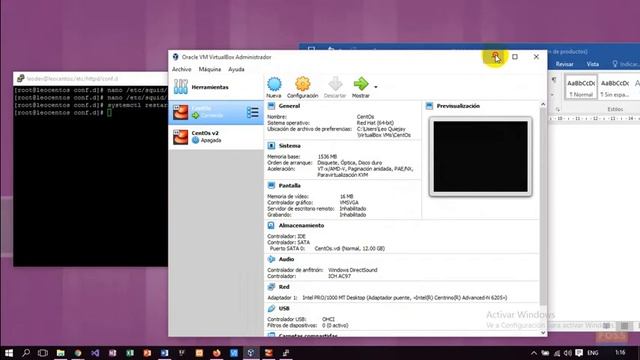Open list menu icon on selected machine

click(x=253, y=112)
